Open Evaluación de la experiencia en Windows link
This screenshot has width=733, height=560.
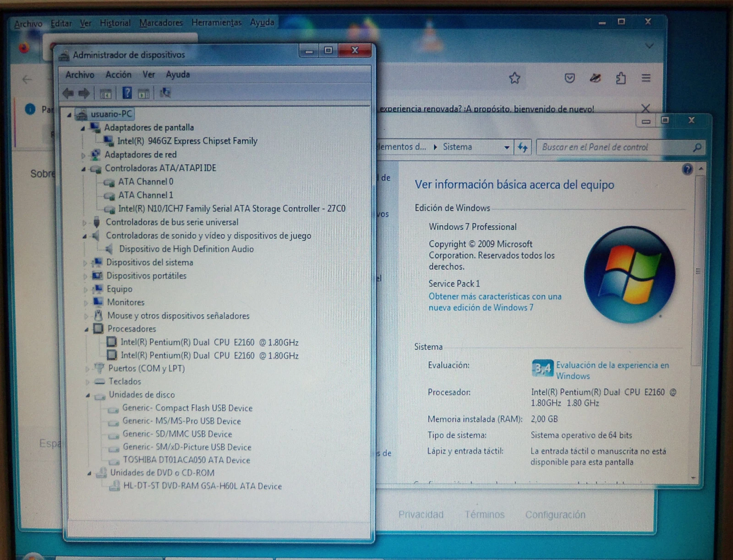tap(612, 370)
